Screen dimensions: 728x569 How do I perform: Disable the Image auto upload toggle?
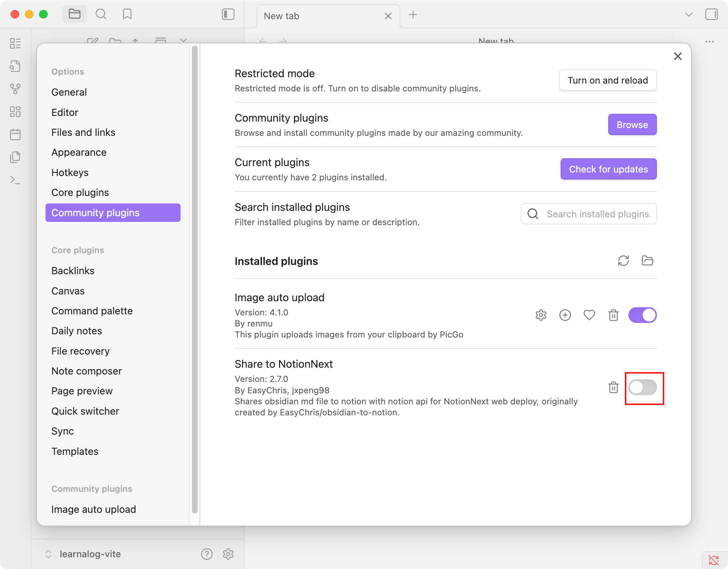(x=642, y=315)
